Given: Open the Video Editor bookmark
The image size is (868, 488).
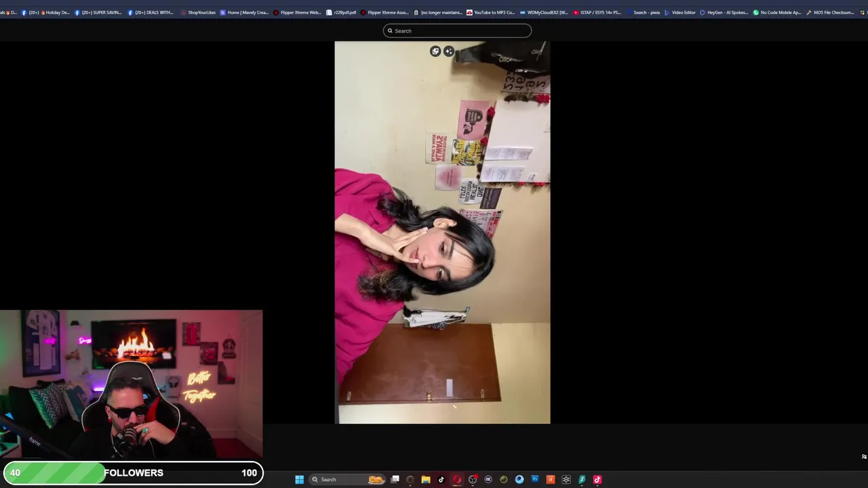Looking at the screenshot, I should tap(680, 12).
